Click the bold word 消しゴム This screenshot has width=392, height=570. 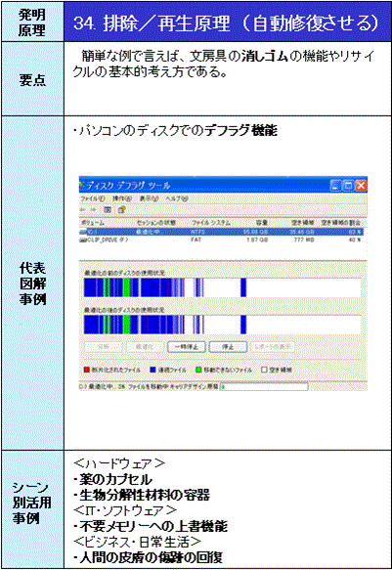coord(265,57)
